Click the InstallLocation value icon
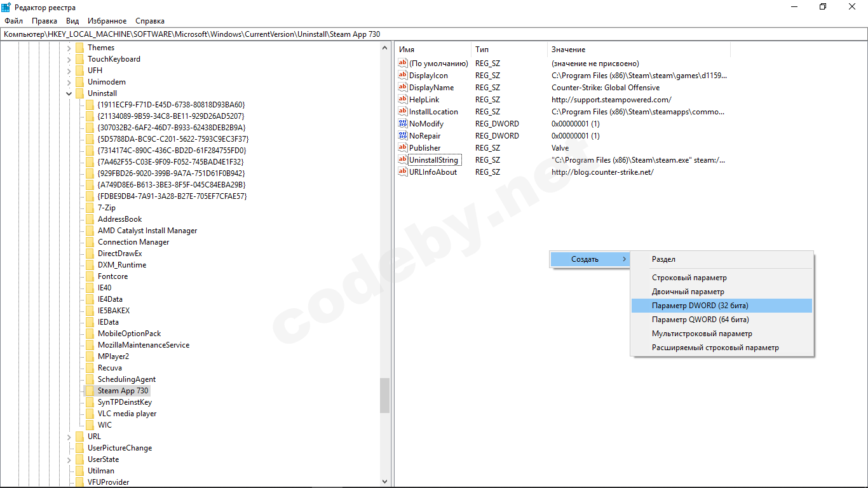Viewport: 868px width, 488px height. pyautogui.click(x=402, y=111)
